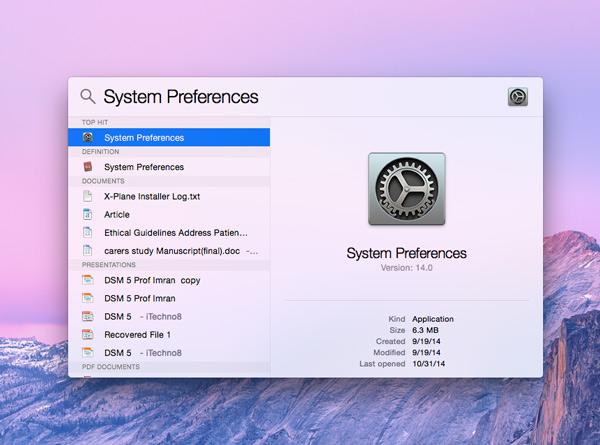Click the gear icon beside Top Hit result
Screen dimensions: 600x445
88,137
